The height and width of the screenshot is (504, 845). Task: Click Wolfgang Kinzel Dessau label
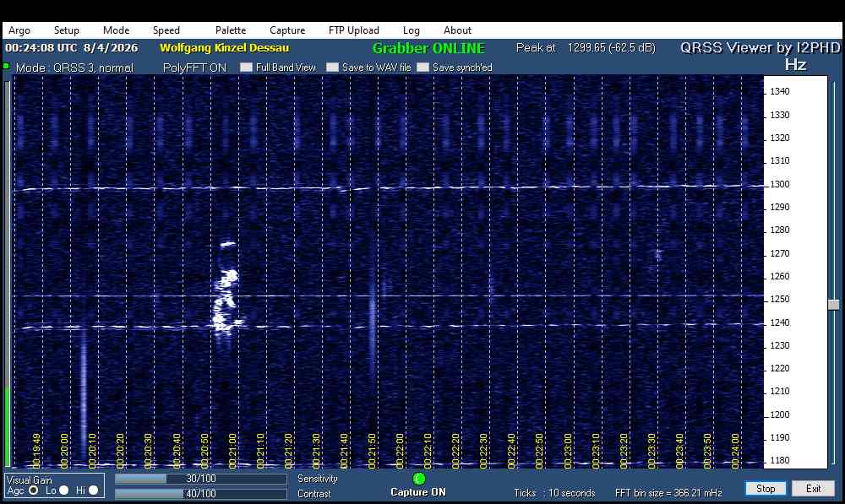pyautogui.click(x=224, y=48)
